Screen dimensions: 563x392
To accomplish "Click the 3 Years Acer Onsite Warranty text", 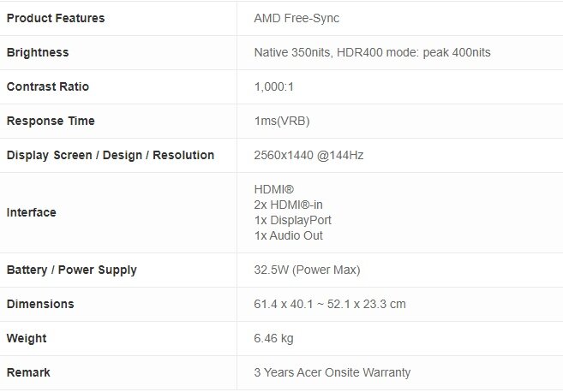I will coord(332,372).
